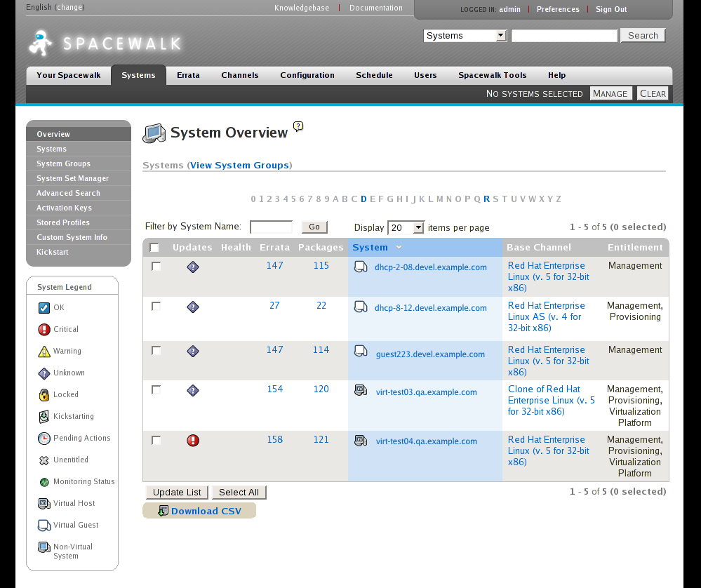The width and height of the screenshot is (701, 588).
Task: Switch to the Configuration tab
Action: [307, 75]
